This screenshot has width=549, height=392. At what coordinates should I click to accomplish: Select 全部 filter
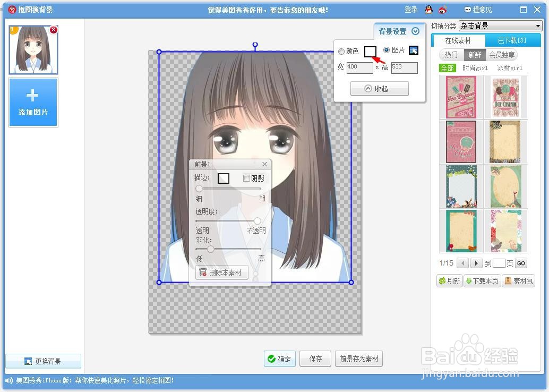(447, 68)
